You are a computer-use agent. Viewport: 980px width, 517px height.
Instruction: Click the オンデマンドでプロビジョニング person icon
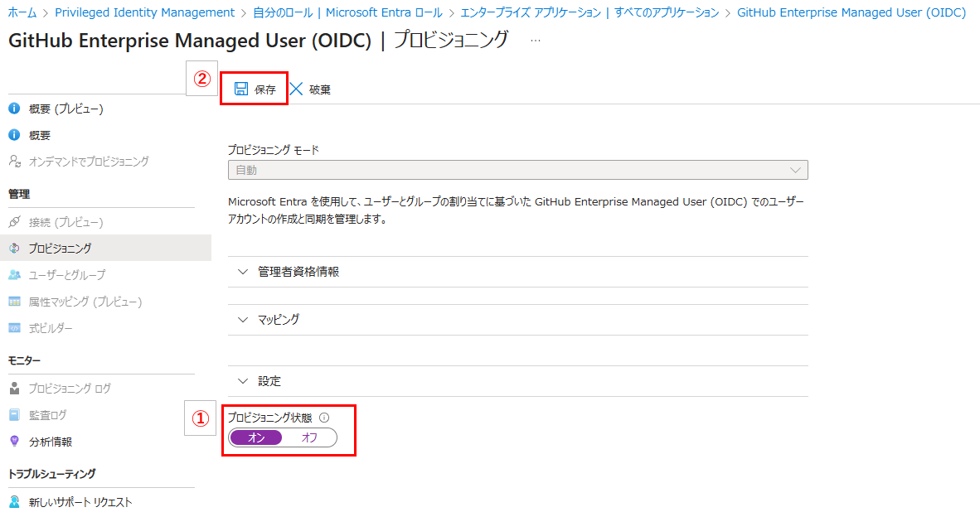(14, 161)
